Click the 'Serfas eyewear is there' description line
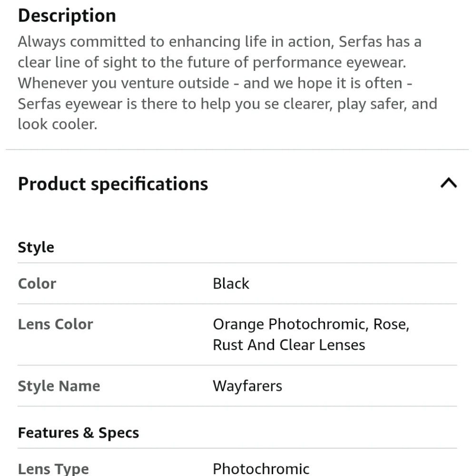The width and height of the screenshot is (474, 476). 227,104
